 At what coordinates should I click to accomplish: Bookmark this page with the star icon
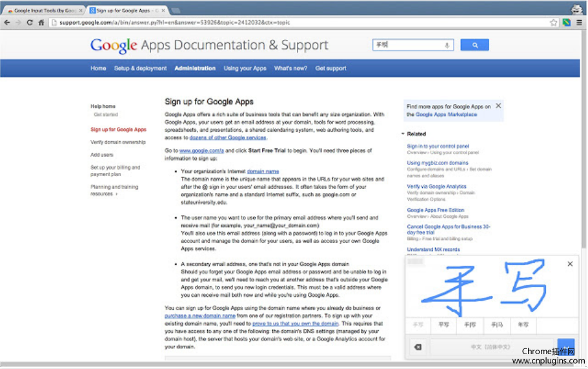[554, 23]
